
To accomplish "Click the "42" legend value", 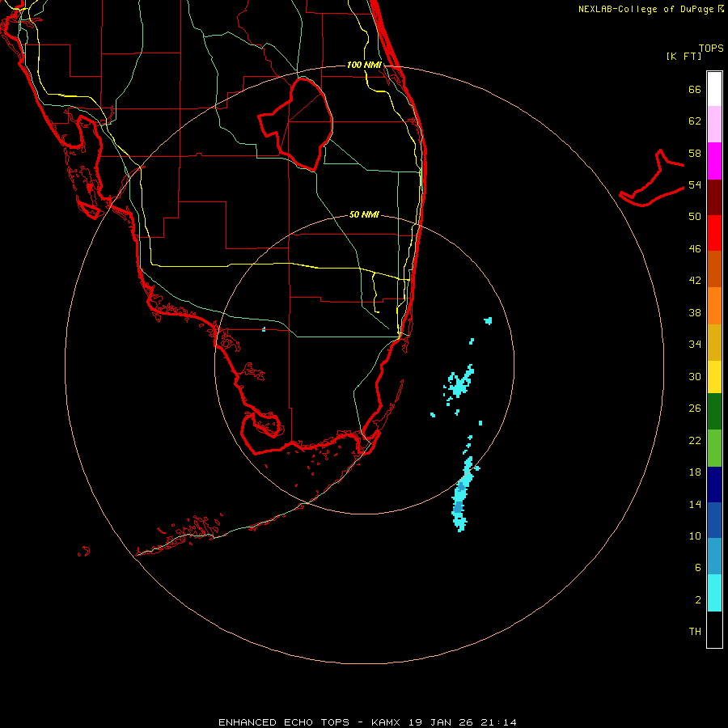I will coord(695,281).
